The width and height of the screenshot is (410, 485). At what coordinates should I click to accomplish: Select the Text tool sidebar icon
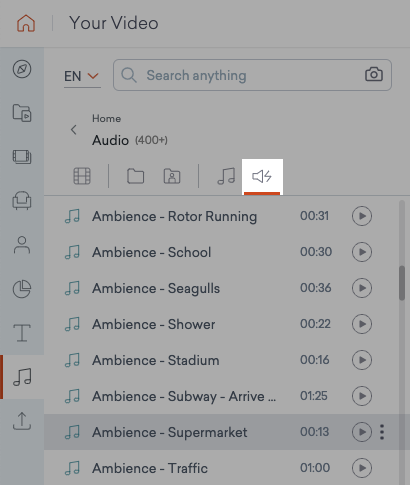(22, 332)
